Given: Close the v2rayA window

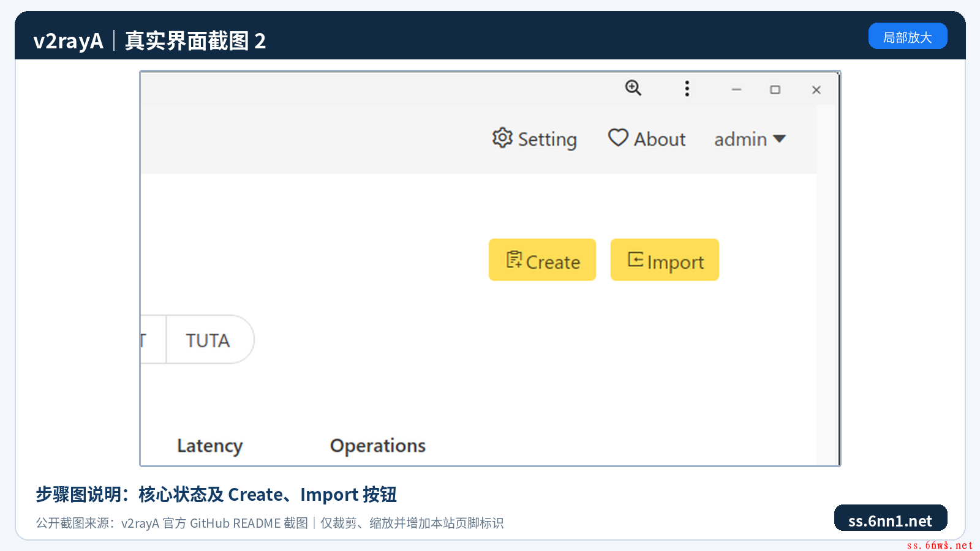Looking at the screenshot, I should 816,89.
